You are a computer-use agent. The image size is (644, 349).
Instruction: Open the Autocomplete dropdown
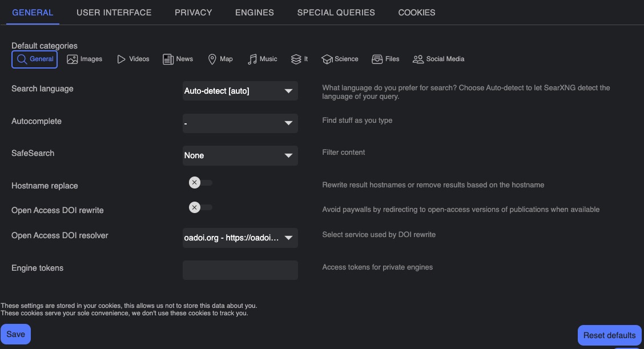[x=240, y=123]
